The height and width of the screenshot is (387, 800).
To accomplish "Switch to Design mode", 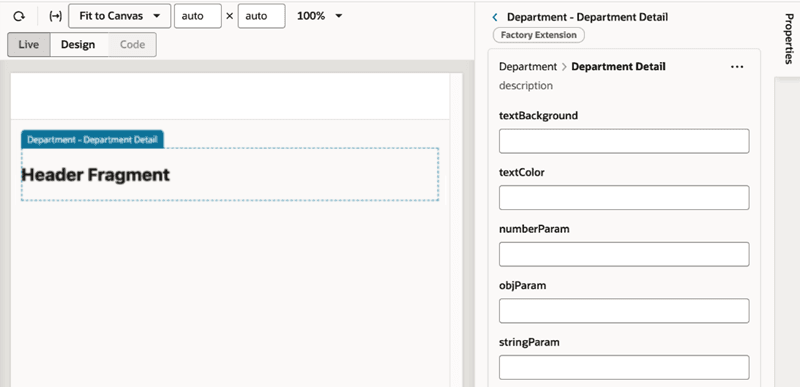I will 78,45.
